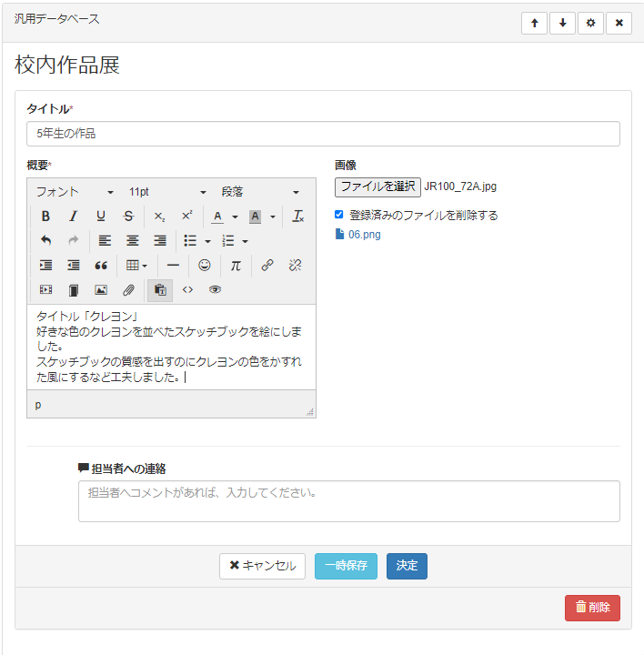
Task: Open the text color picker arrow
Action: click(x=235, y=217)
